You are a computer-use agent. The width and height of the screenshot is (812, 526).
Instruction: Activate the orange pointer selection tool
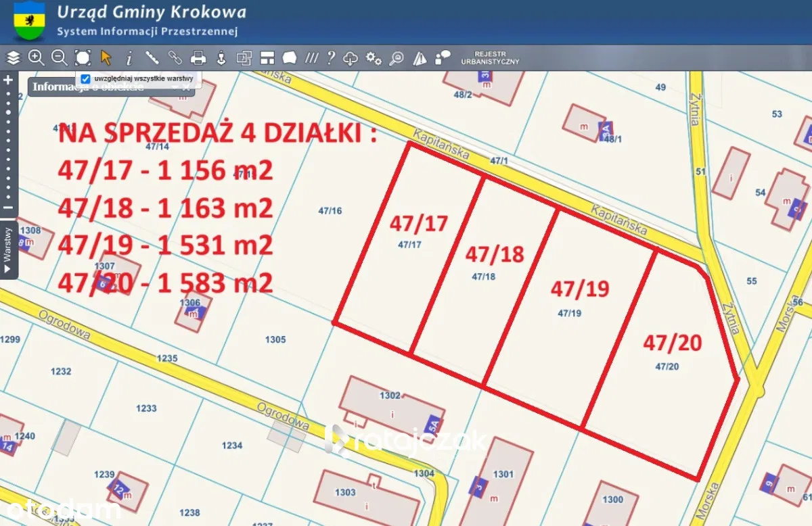pos(106,58)
